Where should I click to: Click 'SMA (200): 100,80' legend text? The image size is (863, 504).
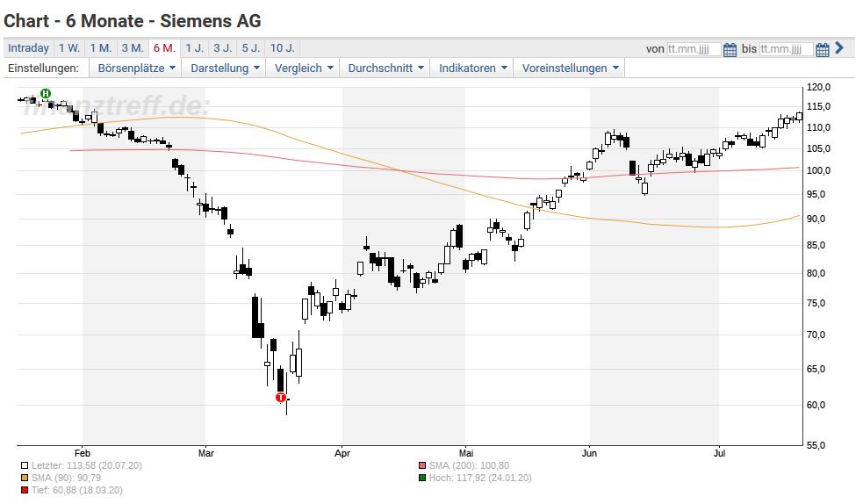click(469, 465)
